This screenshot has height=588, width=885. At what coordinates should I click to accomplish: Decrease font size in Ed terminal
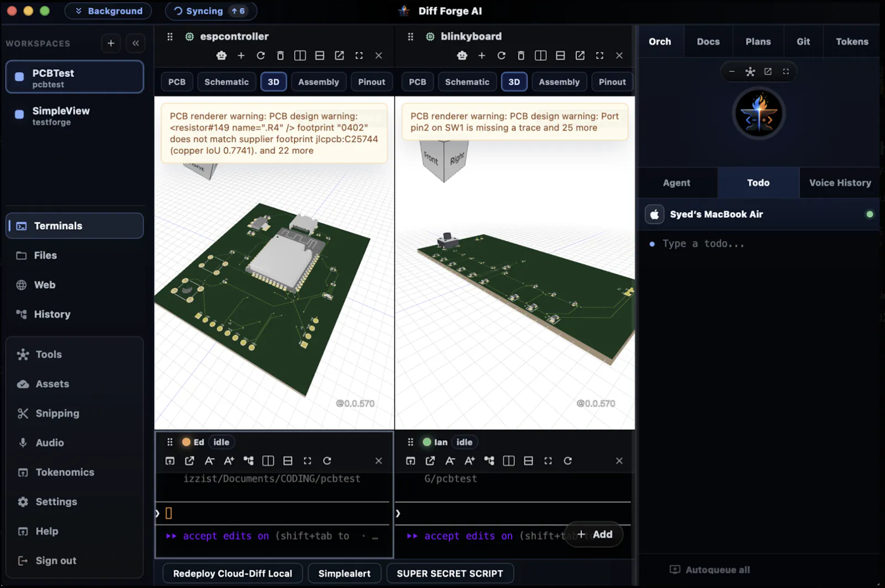209,461
